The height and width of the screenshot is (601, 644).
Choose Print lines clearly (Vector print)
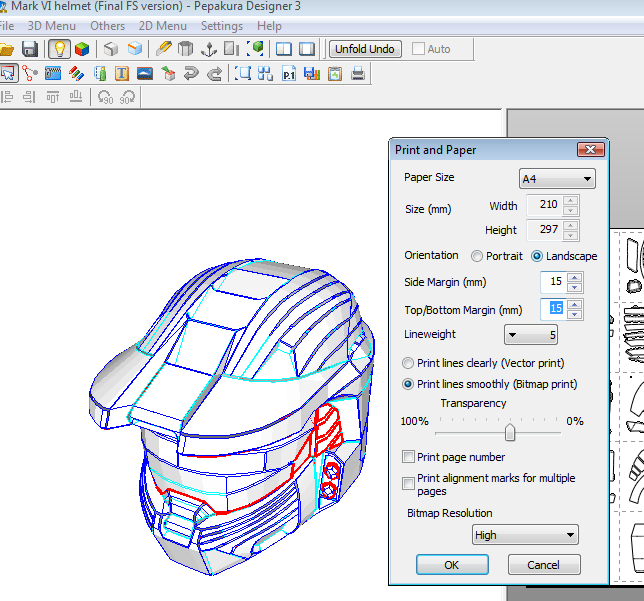(x=407, y=363)
